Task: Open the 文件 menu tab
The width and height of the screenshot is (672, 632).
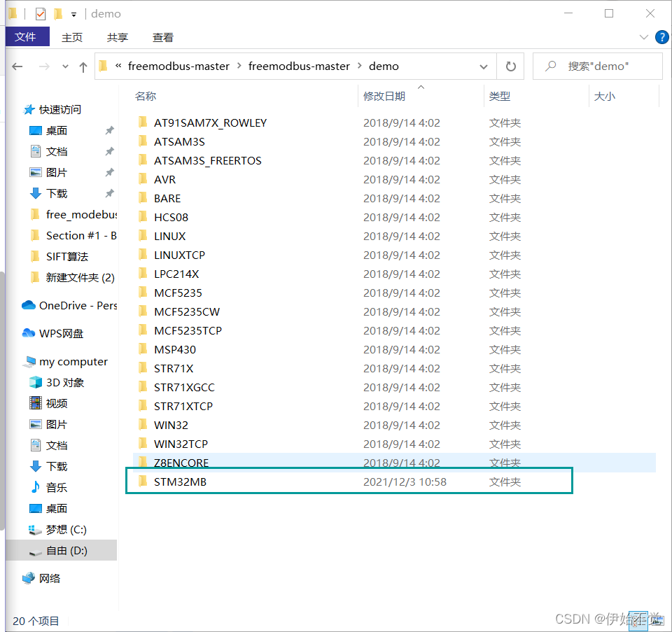Action: click(27, 37)
